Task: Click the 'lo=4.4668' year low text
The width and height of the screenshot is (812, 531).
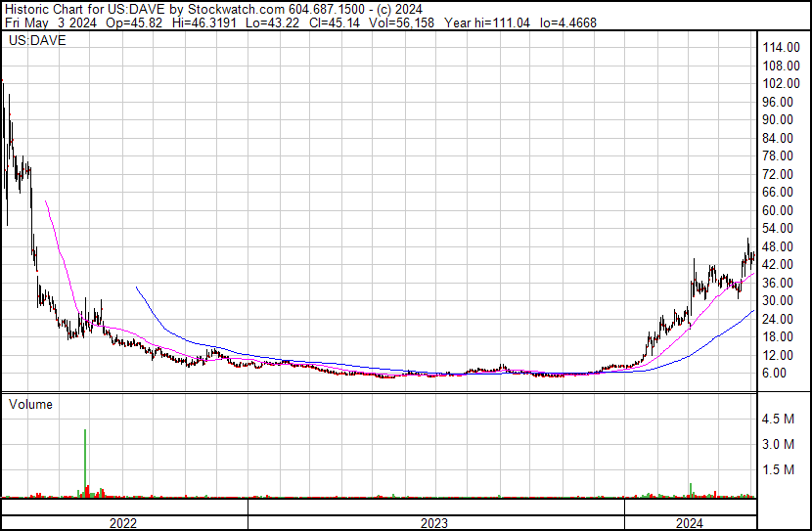Action: point(568,22)
